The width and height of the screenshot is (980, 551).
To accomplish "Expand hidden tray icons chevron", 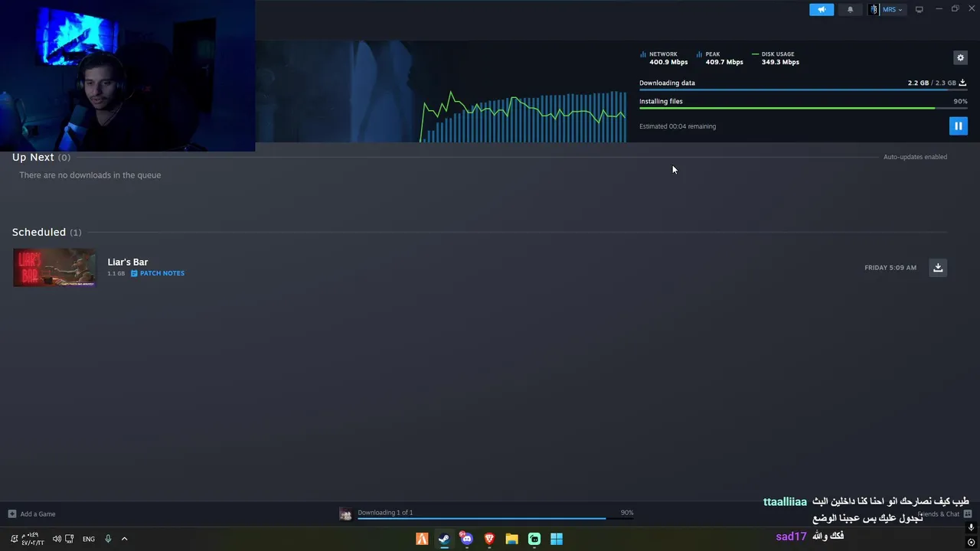I will coord(124,539).
